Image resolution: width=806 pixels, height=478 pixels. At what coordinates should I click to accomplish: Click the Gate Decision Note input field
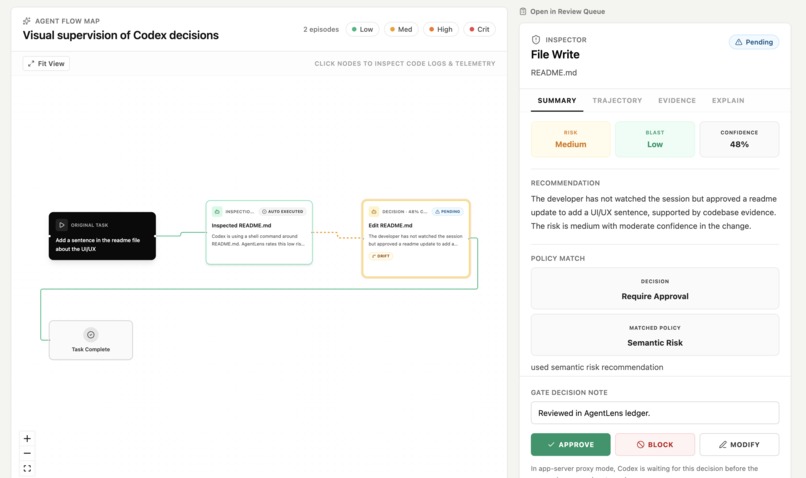click(x=655, y=413)
